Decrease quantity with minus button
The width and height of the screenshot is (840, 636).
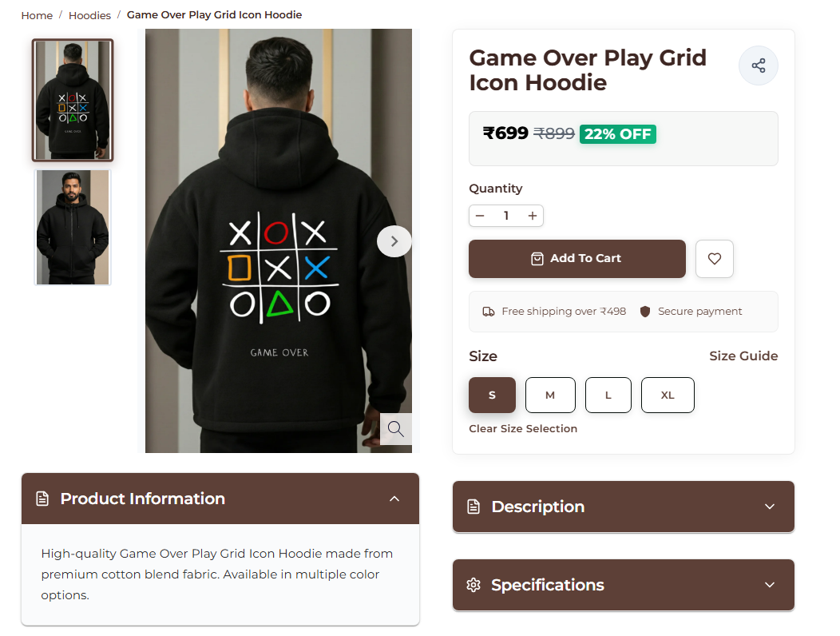480,216
